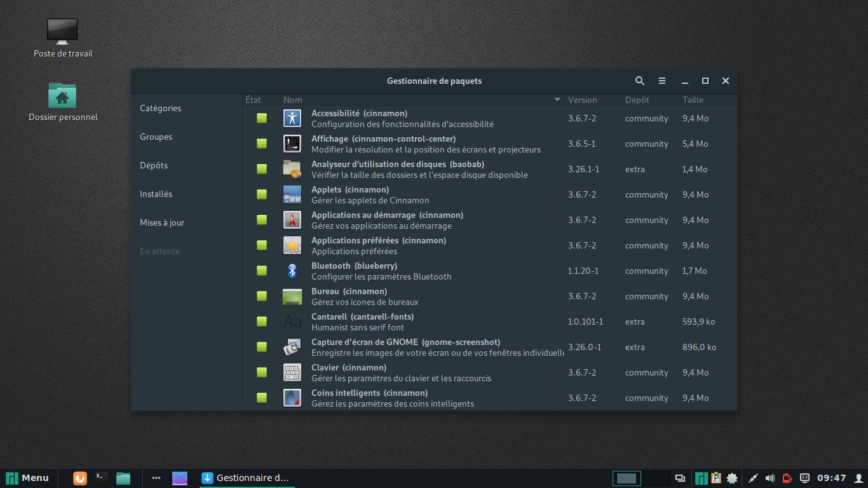The image size is (868, 488).
Task: Sort packages by Version column
Action: (593, 100)
